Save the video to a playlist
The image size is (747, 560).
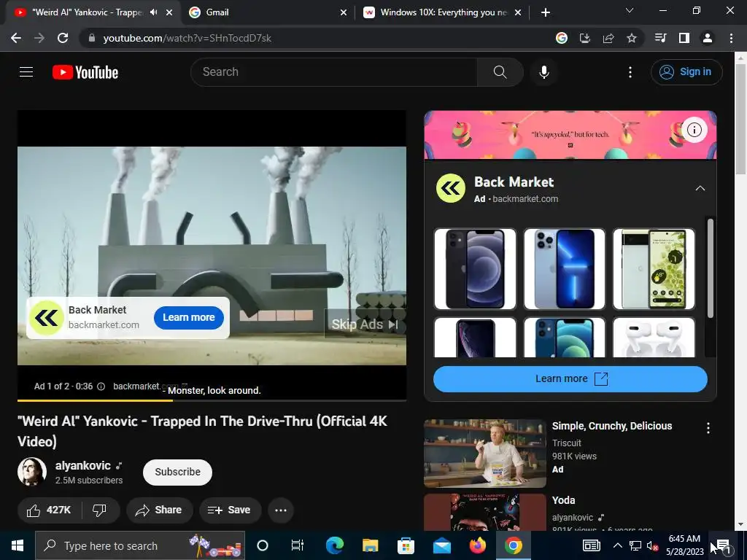pyautogui.click(x=230, y=510)
